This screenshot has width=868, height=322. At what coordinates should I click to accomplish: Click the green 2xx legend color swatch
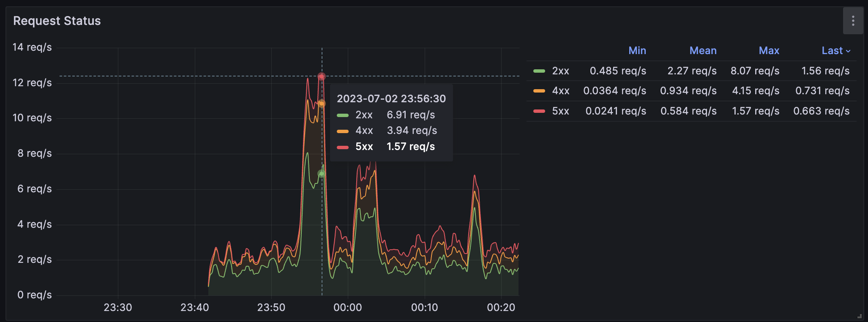539,71
